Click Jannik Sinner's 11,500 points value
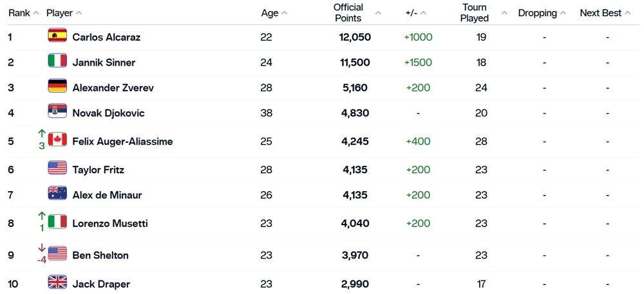This screenshot has width=644, height=294. click(x=355, y=62)
